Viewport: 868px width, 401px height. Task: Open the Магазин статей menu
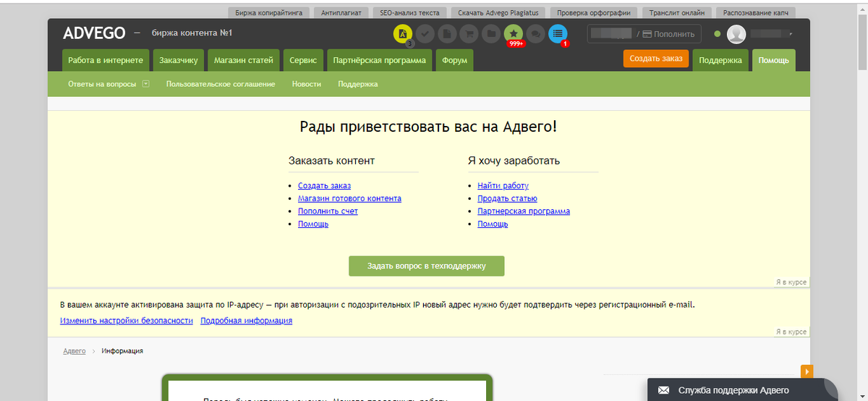243,60
